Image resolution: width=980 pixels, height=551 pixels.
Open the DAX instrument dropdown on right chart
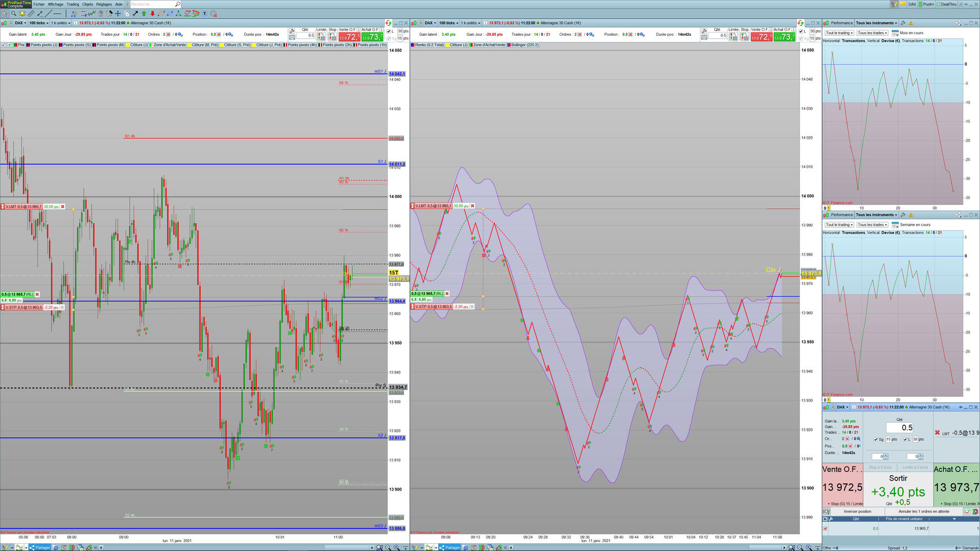(430, 23)
